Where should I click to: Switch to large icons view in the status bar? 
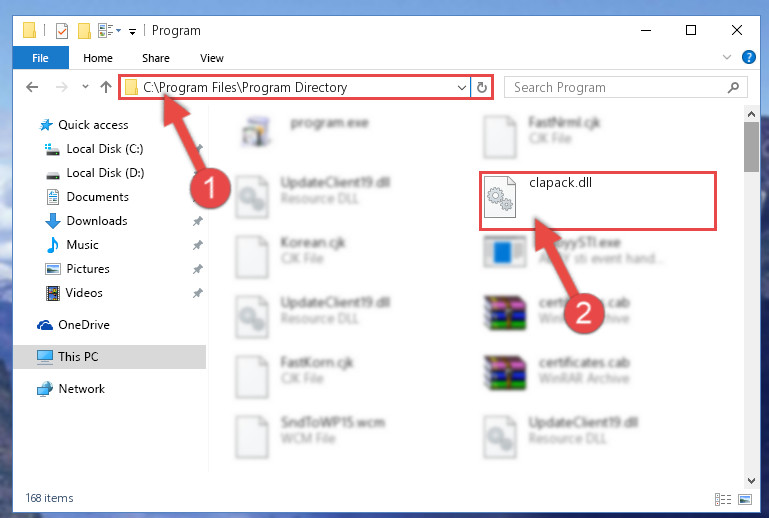(745, 499)
